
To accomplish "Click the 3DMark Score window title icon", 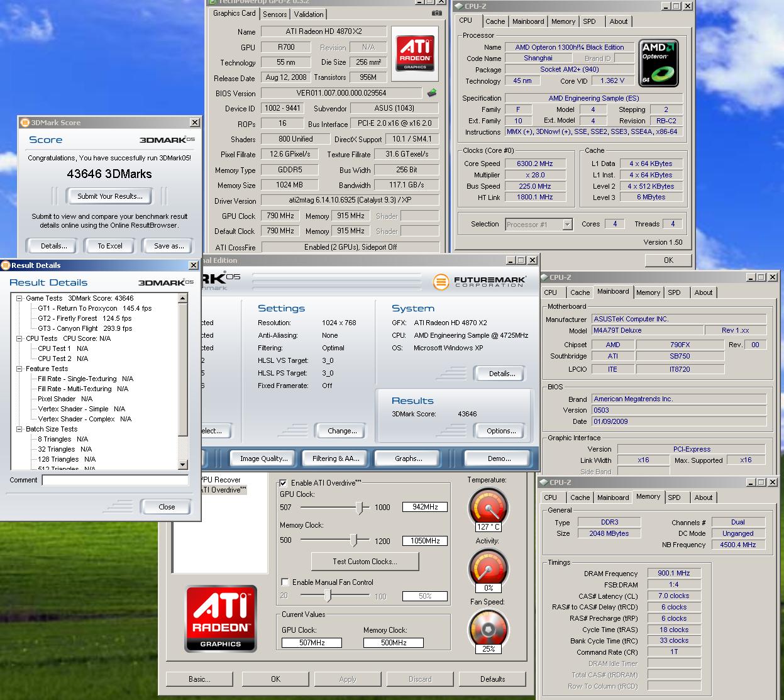I will [25, 123].
